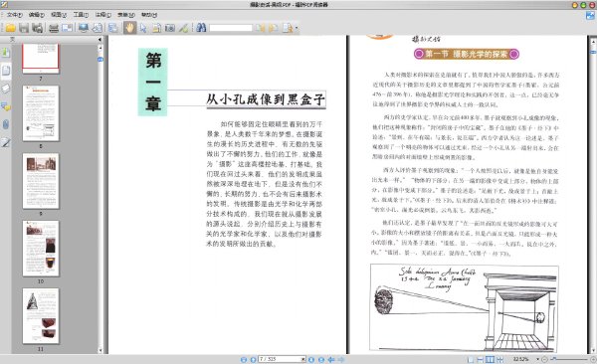Click the Save floppy disk icon
Screen dimensions: 597x364
(24, 28)
